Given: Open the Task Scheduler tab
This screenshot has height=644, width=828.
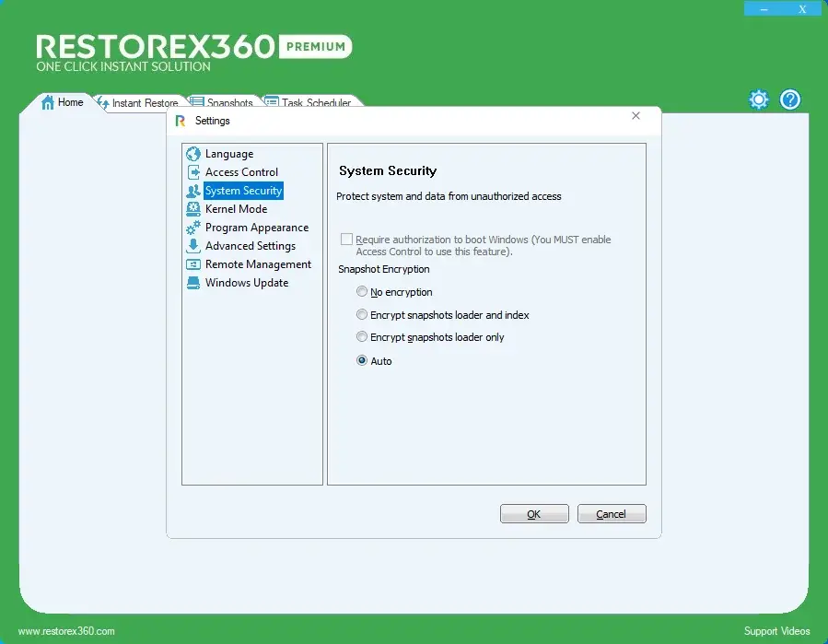Looking at the screenshot, I should [x=309, y=103].
